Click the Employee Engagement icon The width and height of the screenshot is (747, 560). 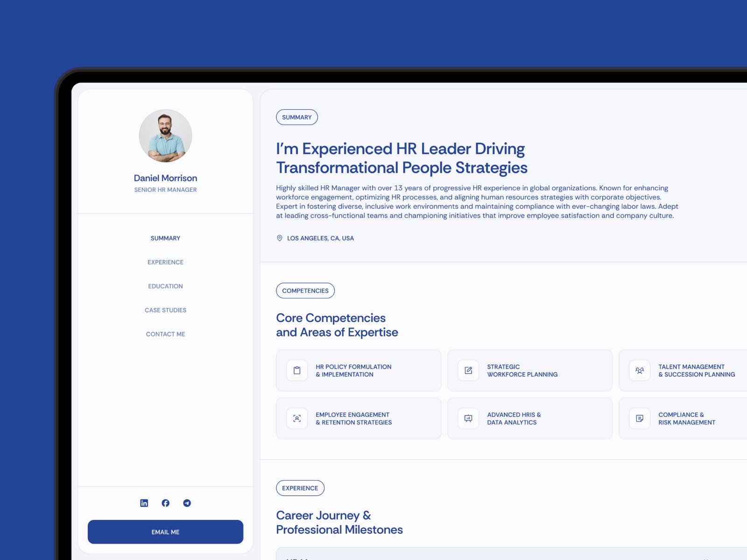297,419
